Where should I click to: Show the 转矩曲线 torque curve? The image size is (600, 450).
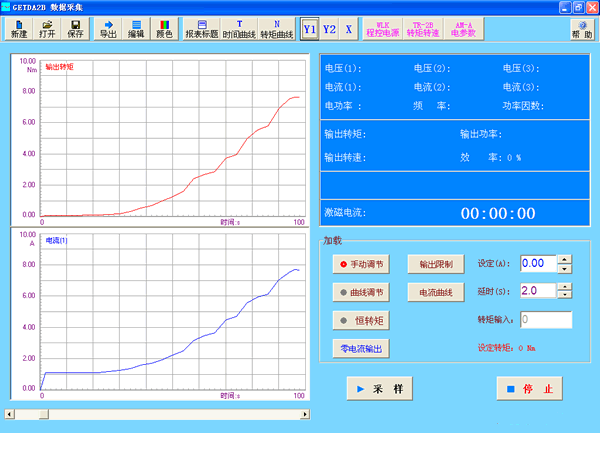click(277, 28)
